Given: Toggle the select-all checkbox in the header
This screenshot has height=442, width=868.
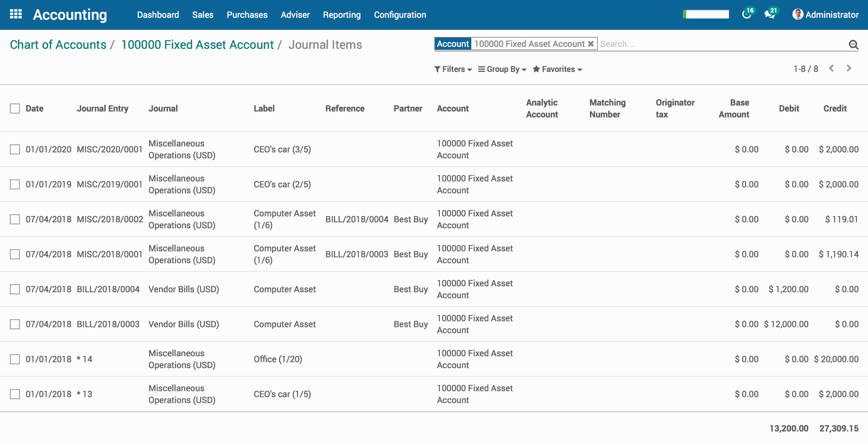Looking at the screenshot, I should (15, 109).
